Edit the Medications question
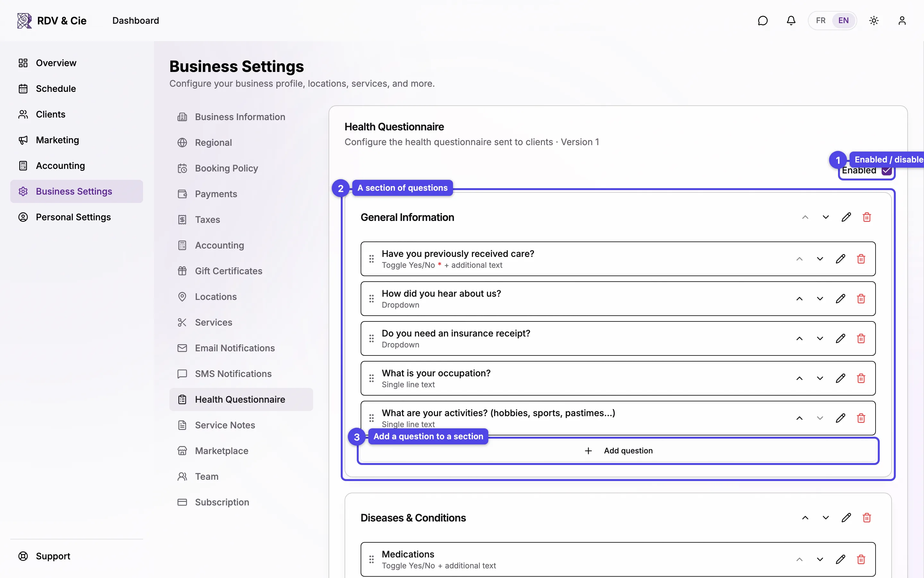The width and height of the screenshot is (924, 578). (x=840, y=559)
